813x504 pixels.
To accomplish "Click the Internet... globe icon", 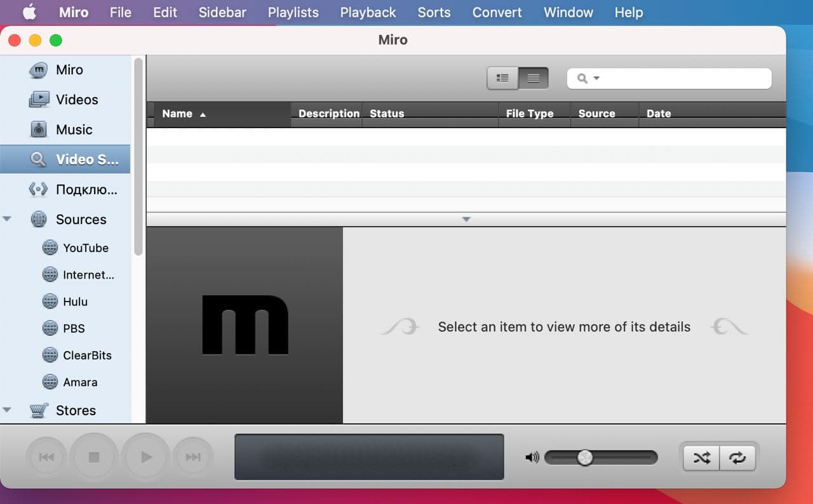I will [50, 275].
